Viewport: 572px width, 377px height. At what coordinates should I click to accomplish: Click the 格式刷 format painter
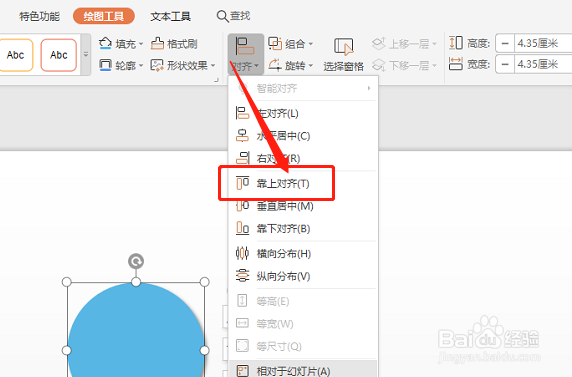(x=174, y=44)
